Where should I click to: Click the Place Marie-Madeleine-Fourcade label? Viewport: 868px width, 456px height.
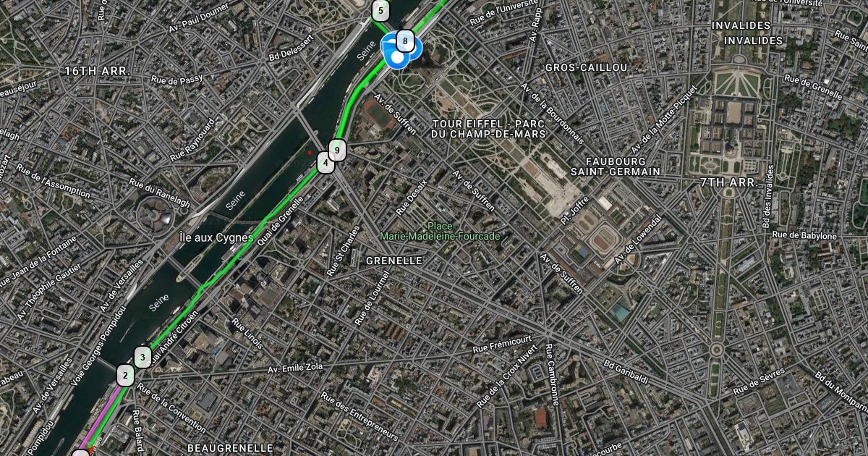(x=440, y=231)
